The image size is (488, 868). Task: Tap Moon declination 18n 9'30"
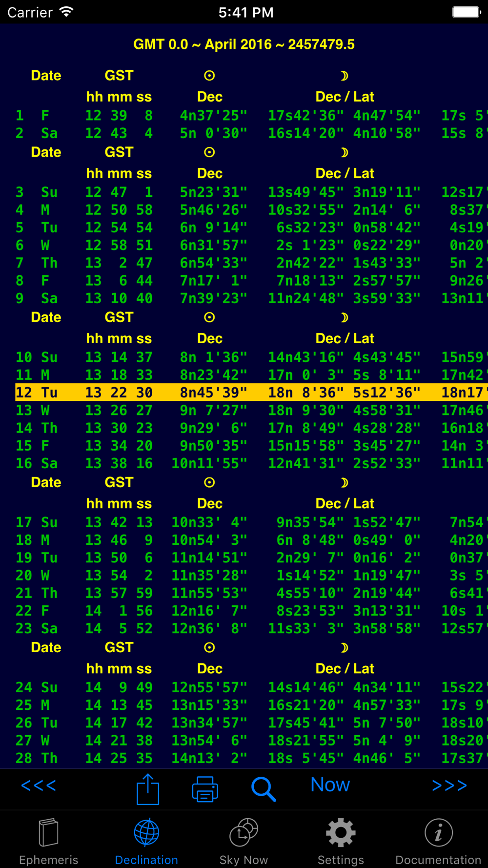point(305,411)
